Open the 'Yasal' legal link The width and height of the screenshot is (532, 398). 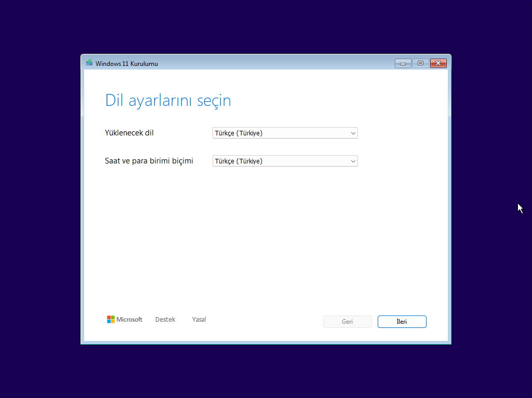[198, 319]
